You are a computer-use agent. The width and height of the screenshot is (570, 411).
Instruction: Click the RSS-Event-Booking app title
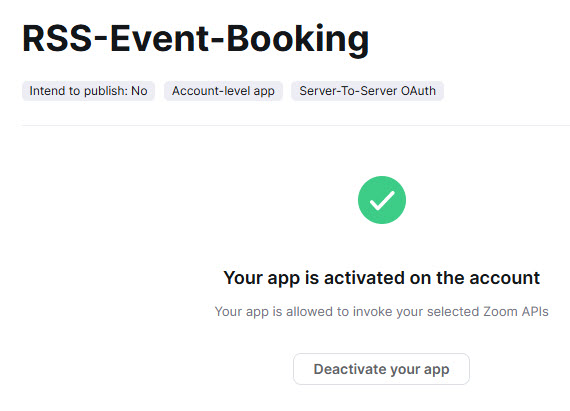pyautogui.click(x=196, y=39)
